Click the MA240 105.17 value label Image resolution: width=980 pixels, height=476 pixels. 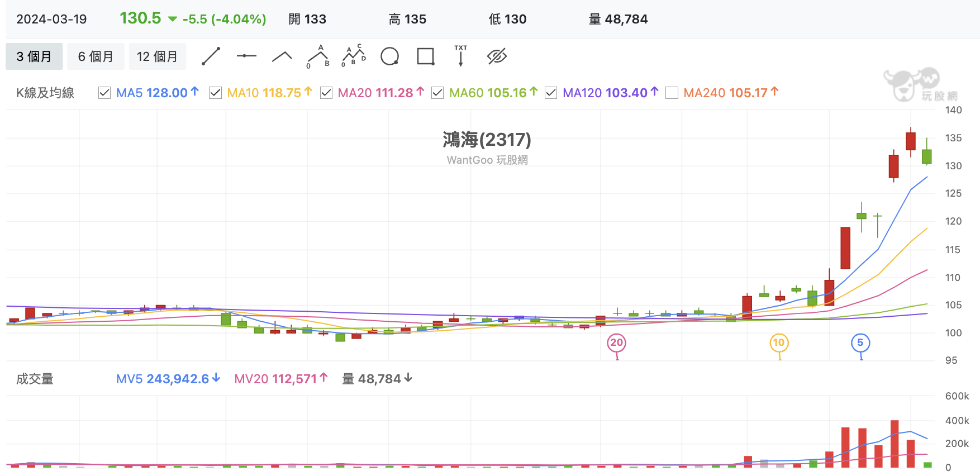click(x=731, y=93)
